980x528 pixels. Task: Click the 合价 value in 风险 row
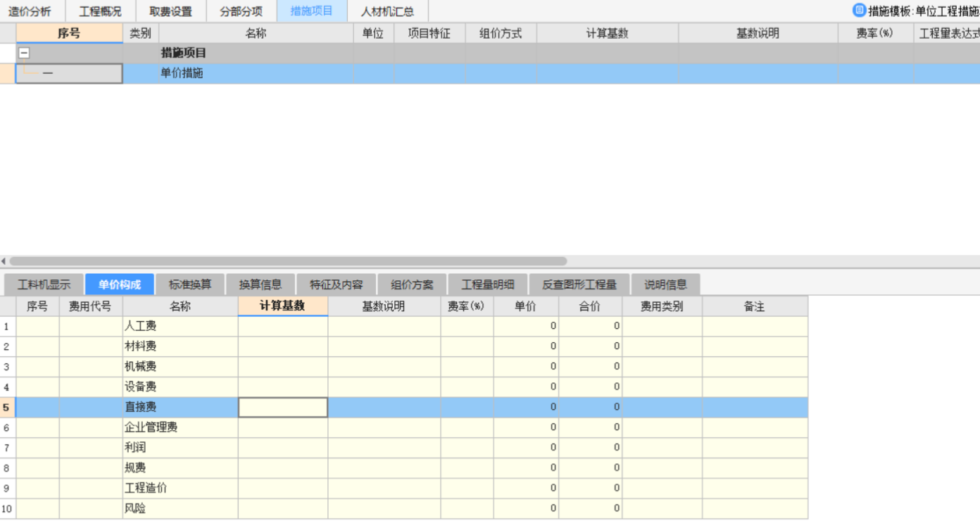point(590,508)
